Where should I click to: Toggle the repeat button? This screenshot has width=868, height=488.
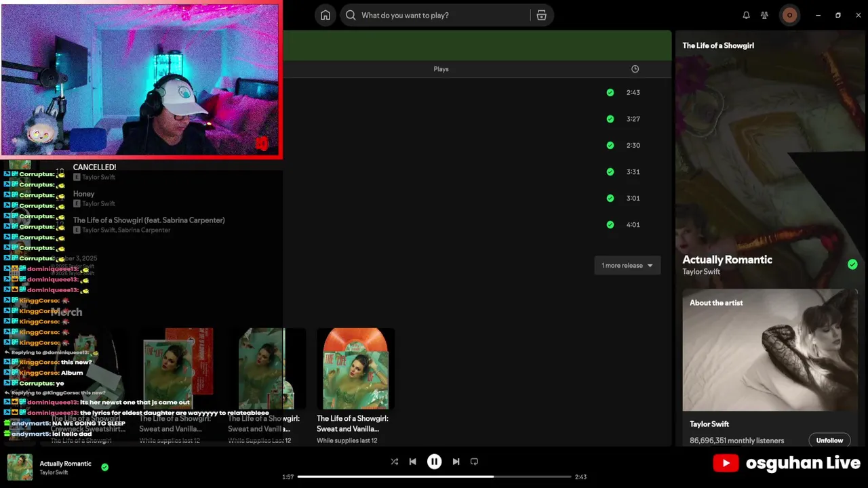[474, 462]
